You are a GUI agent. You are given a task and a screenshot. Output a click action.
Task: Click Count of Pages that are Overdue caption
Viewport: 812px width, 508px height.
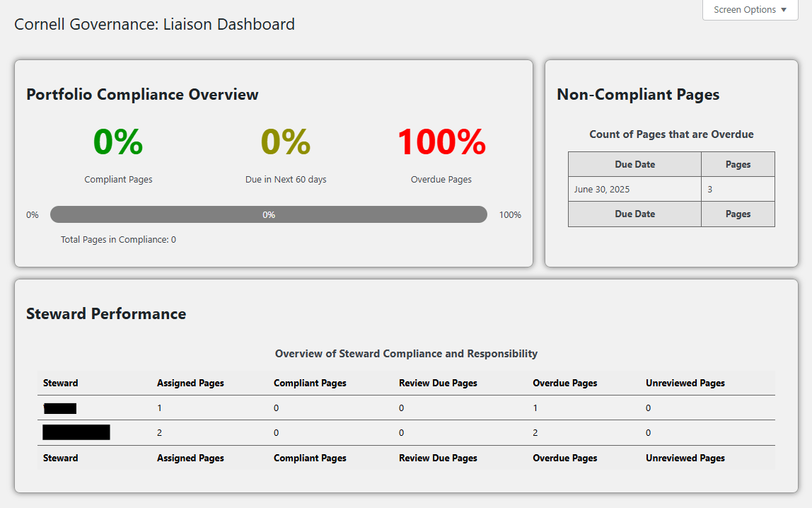671,134
